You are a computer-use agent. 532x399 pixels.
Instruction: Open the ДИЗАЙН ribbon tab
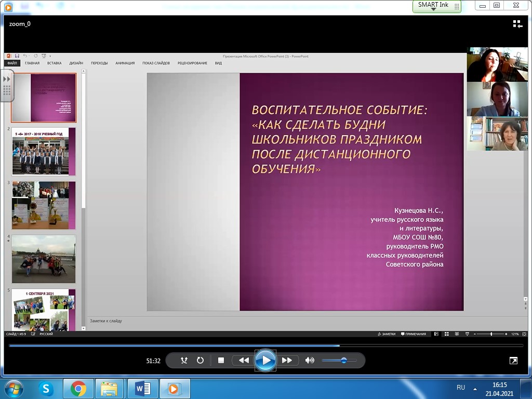(76, 63)
